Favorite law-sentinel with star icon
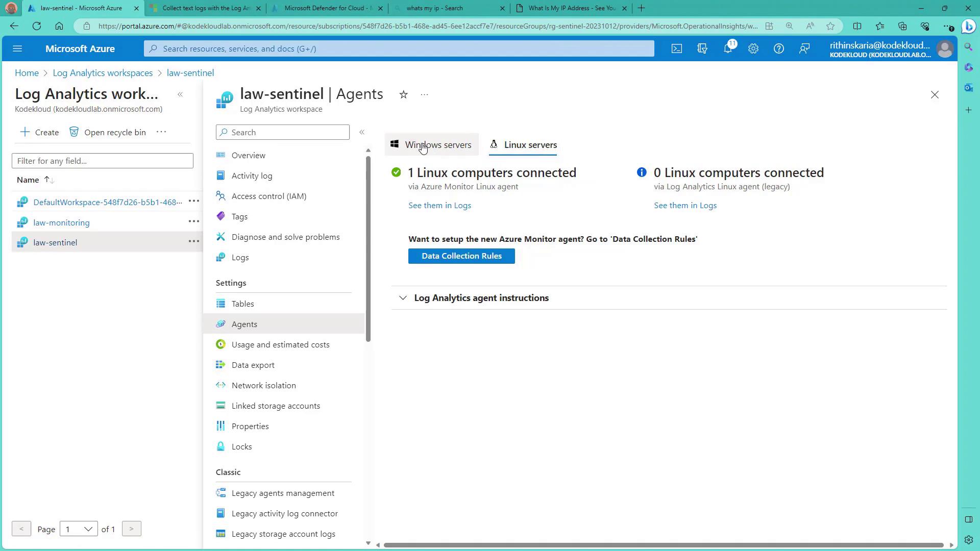The image size is (980, 551). coord(403,94)
